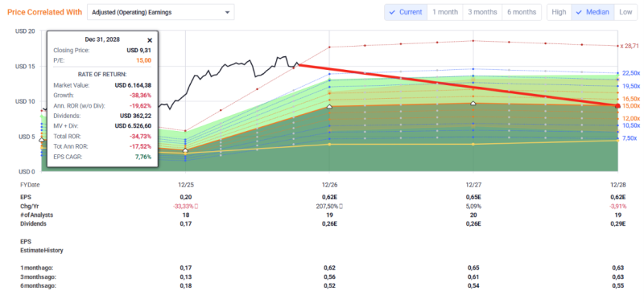The image size is (644, 303).
Task: Click the 12/28 fiscal year label
Action: 617,185
